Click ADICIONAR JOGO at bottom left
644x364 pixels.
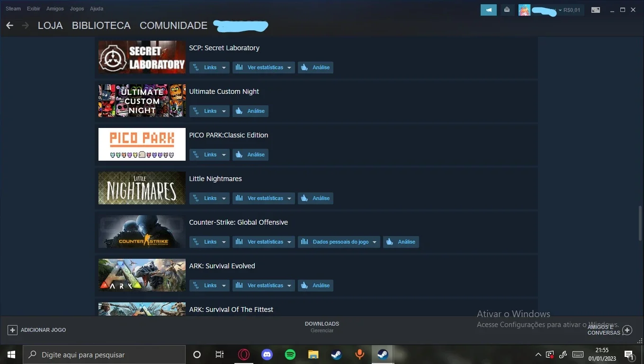[x=37, y=330]
